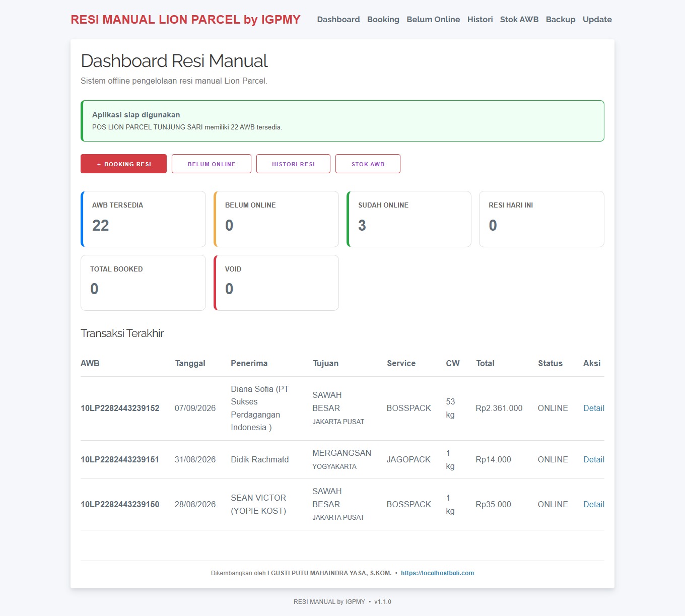Click the BELUM ONLINE stat card showing 0
685x616 pixels.
point(276,219)
